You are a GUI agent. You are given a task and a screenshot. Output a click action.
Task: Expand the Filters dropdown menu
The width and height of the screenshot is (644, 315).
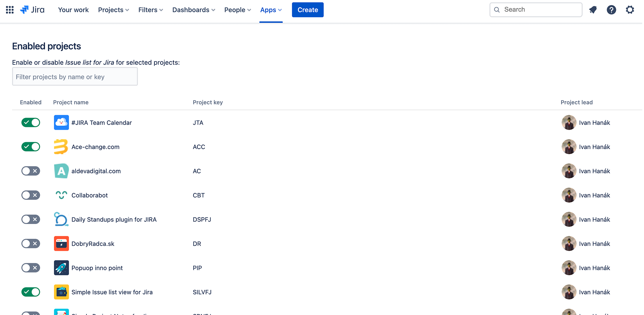150,10
